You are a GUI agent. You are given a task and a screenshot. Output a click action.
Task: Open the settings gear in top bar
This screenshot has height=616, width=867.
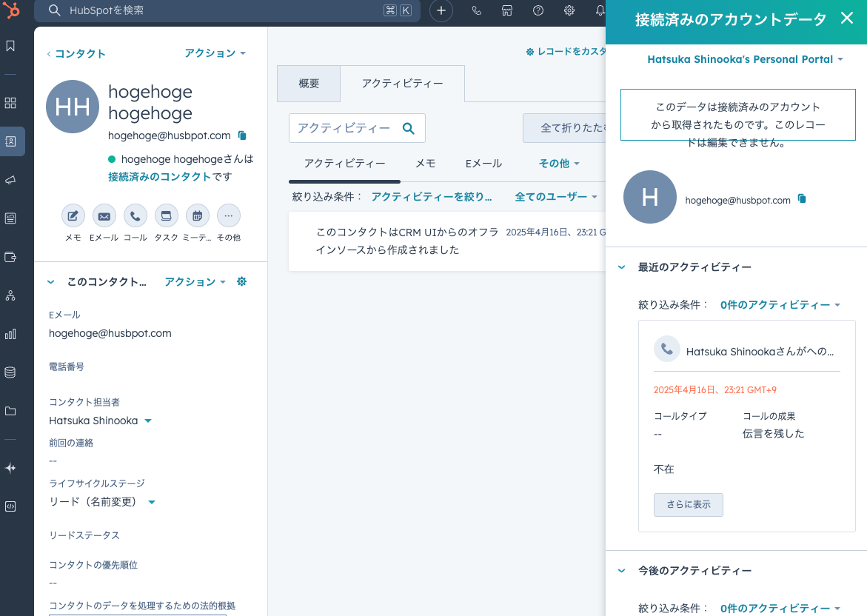pyautogui.click(x=569, y=10)
